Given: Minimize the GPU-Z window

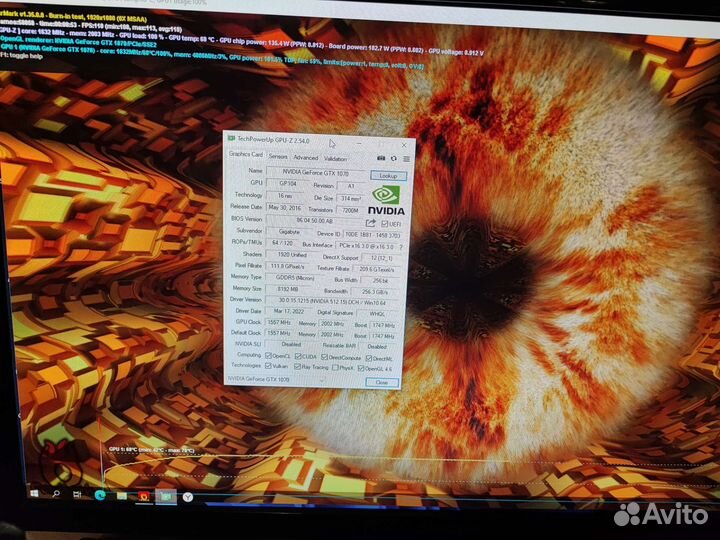Looking at the screenshot, I should click(360, 144).
